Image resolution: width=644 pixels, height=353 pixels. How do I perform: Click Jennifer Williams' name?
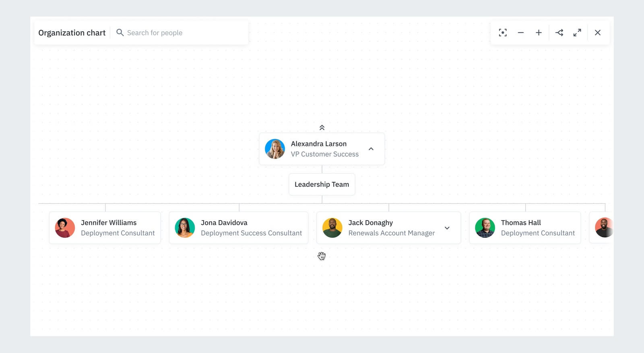click(x=109, y=222)
